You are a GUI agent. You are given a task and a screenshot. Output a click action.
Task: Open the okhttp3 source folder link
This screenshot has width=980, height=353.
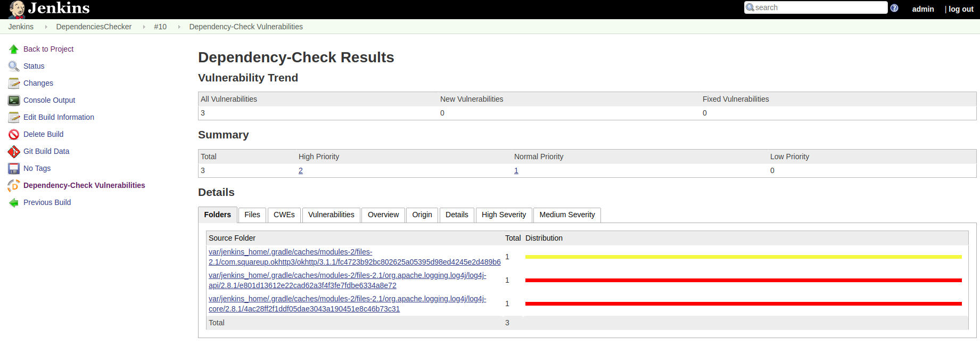354,257
